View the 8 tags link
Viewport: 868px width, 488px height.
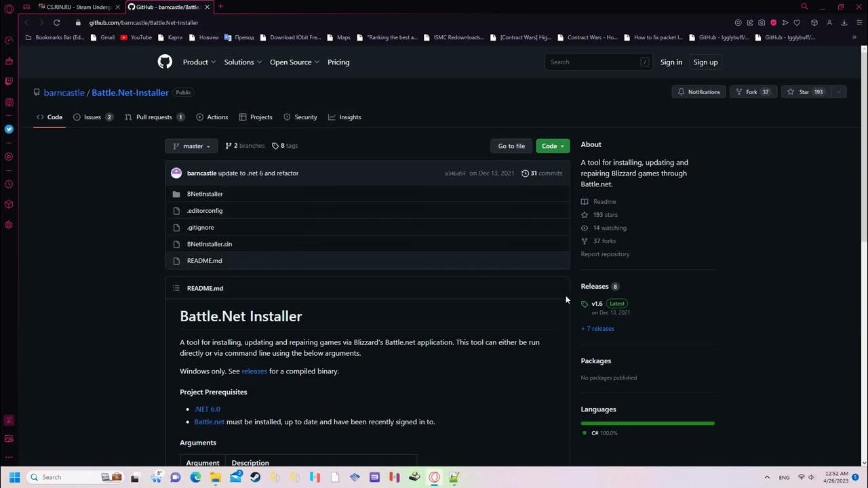[285, 146]
